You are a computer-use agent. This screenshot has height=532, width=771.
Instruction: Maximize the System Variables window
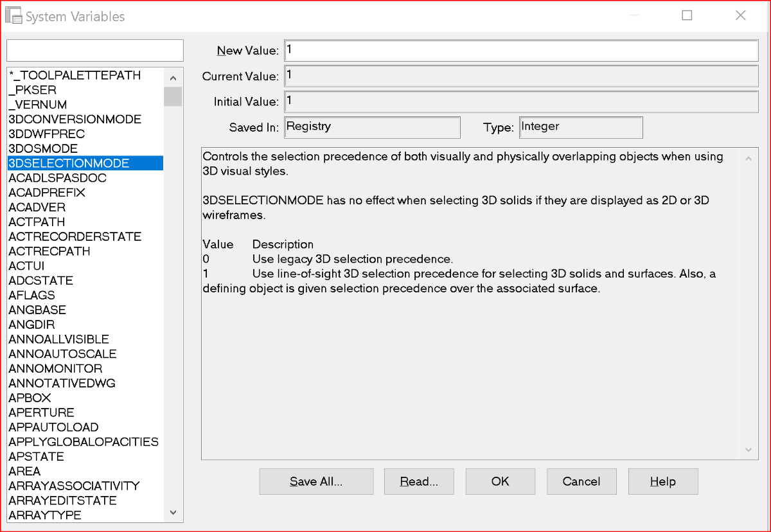click(687, 15)
